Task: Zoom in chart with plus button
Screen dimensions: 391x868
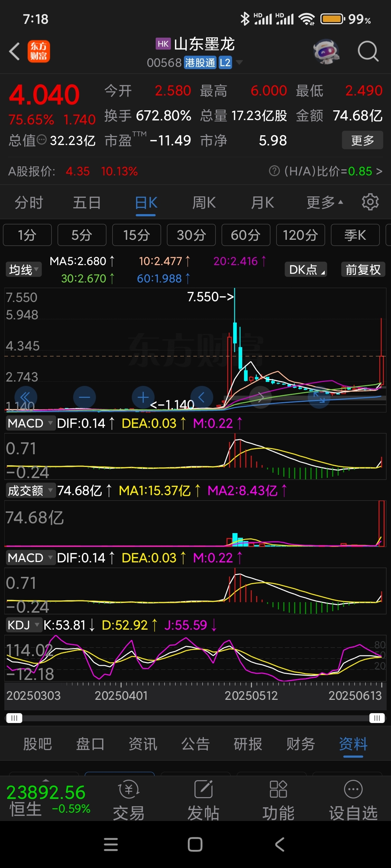Action: tap(143, 397)
